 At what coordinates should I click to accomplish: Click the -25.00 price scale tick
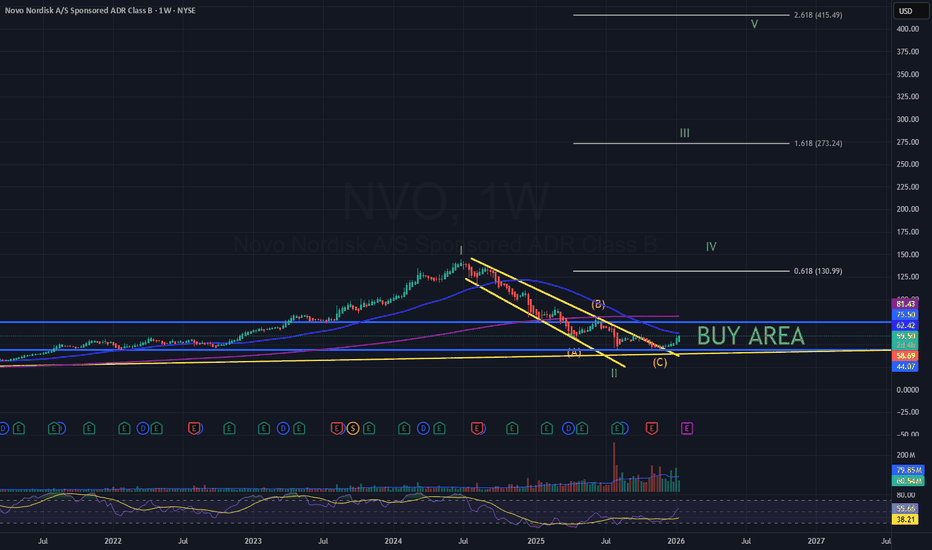[x=908, y=412]
